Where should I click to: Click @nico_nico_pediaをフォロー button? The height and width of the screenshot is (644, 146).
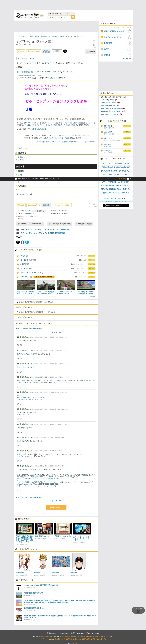click(x=116, y=205)
